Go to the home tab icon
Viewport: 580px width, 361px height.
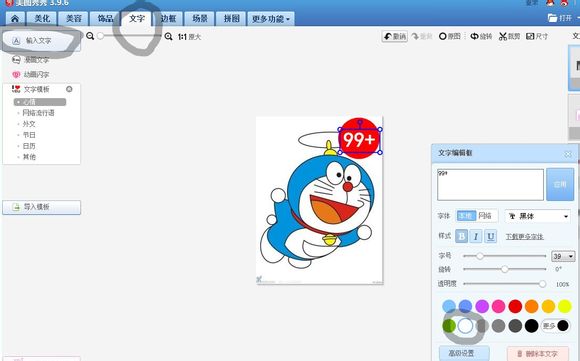15,18
